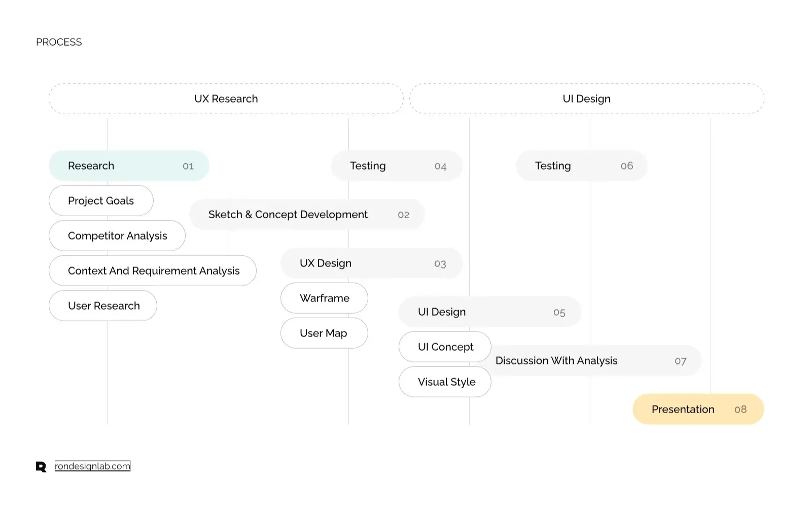The image size is (812, 508).
Task: Click the PROCESS heading text
Action: point(59,42)
